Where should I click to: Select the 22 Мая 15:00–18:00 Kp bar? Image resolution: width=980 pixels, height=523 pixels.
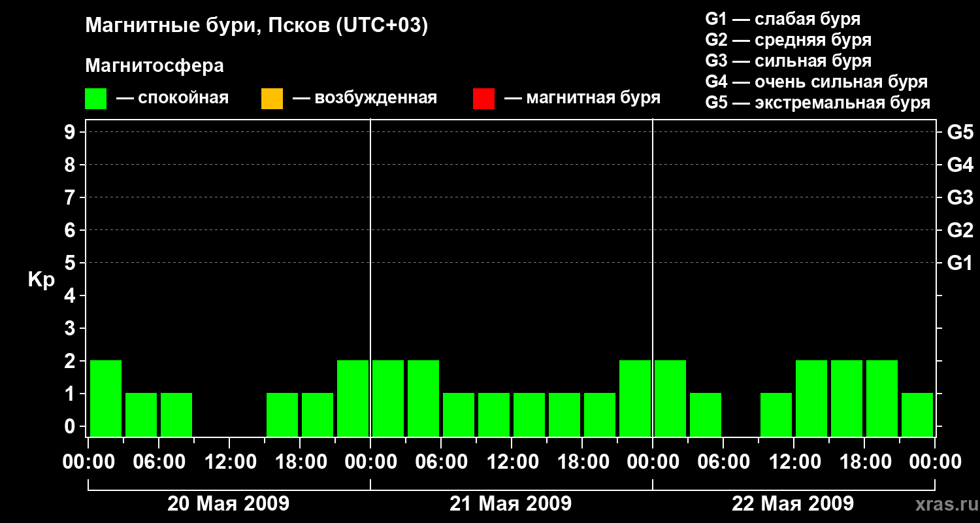847,398
